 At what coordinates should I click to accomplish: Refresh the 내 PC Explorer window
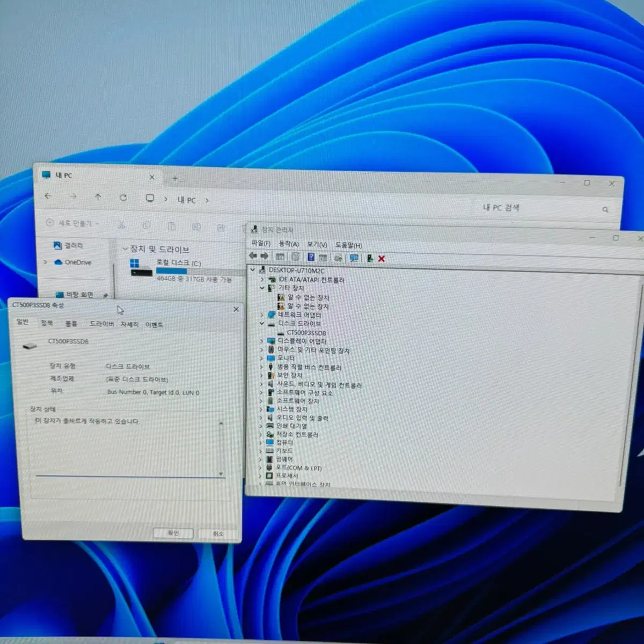click(123, 198)
